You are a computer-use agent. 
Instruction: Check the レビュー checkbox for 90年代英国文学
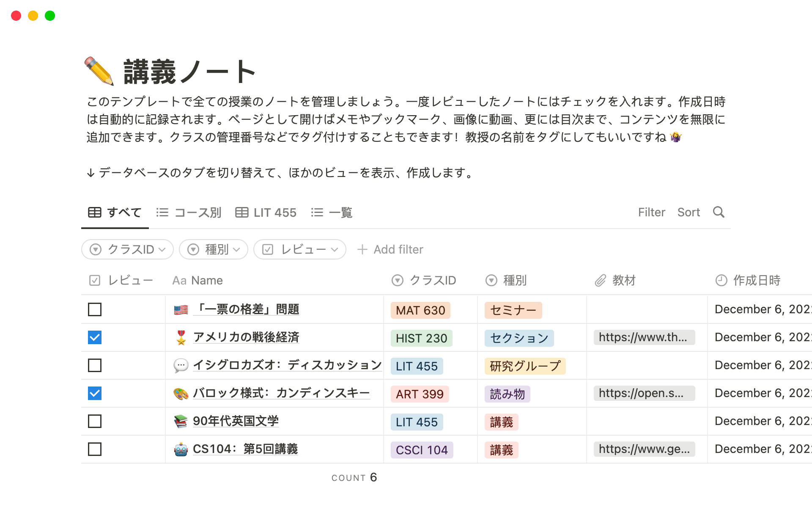tap(94, 421)
